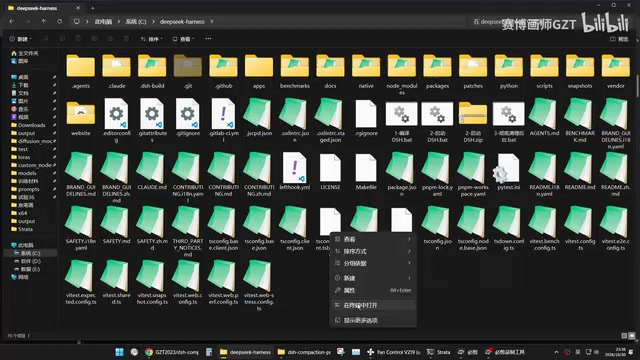Open loras folder in the sidebar
This screenshot has height=360, width=640.
24,157
